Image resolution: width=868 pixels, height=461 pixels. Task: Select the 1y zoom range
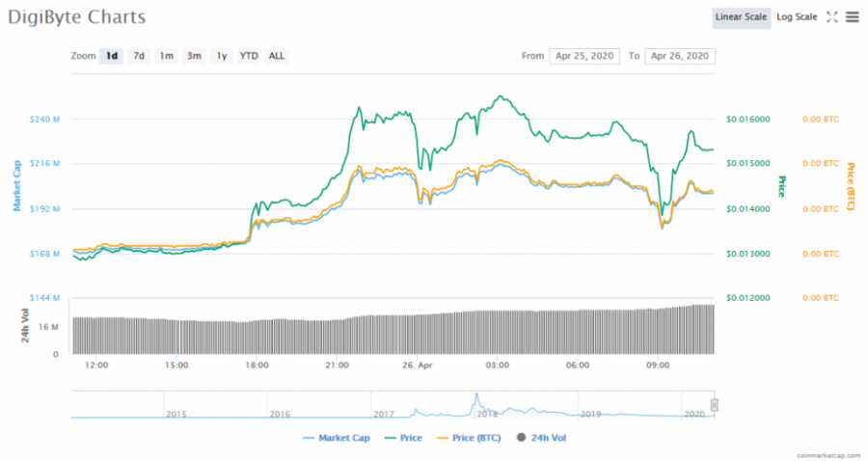(222, 56)
